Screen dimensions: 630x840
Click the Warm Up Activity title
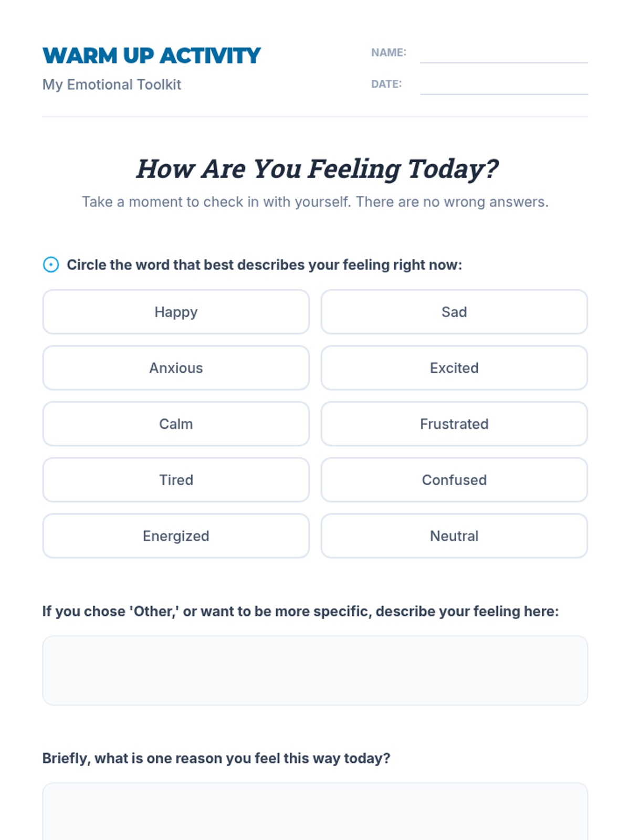click(x=152, y=56)
